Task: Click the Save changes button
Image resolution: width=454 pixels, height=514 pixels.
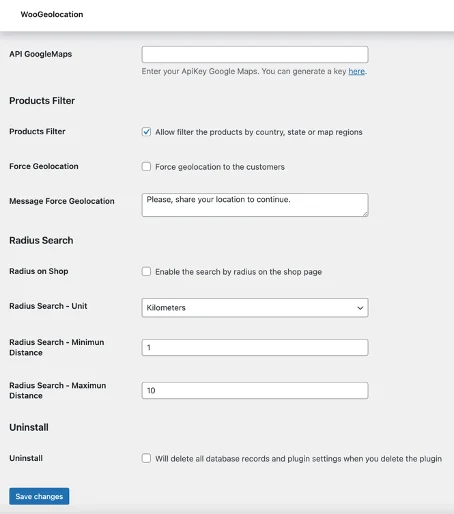Action: pyautogui.click(x=39, y=496)
